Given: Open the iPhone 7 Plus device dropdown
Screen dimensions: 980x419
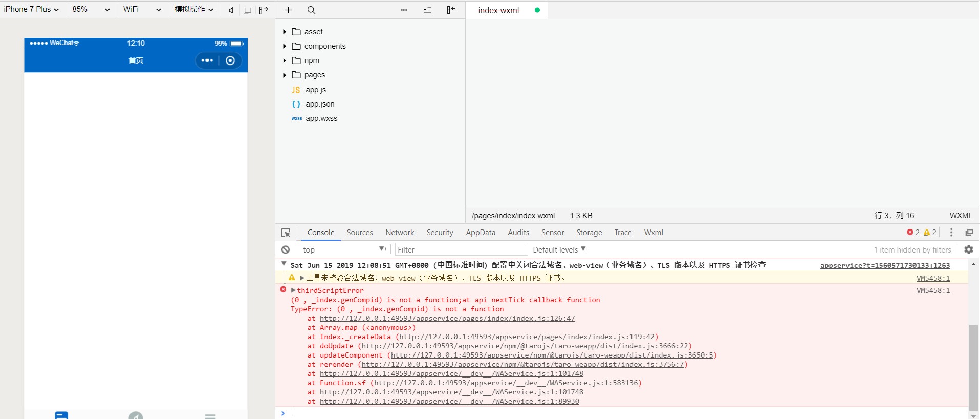Looking at the screenshot, I should [32, 9].
